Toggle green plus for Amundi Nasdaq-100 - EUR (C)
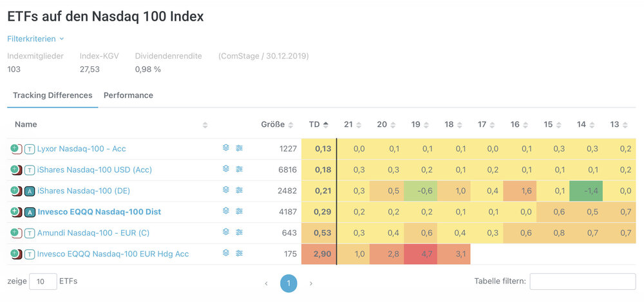The height and width of the screenshot is (302, 644). pyautogui.click(x=15, y=232)
